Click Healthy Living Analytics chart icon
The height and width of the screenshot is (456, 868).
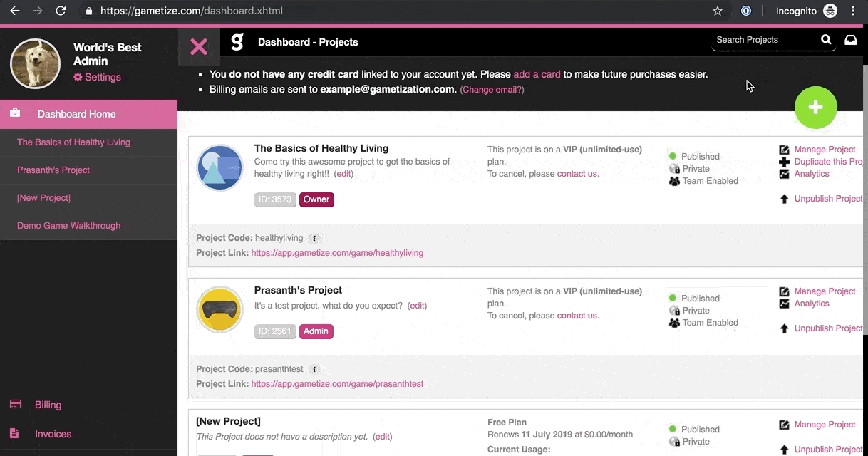tap(784, 174)
